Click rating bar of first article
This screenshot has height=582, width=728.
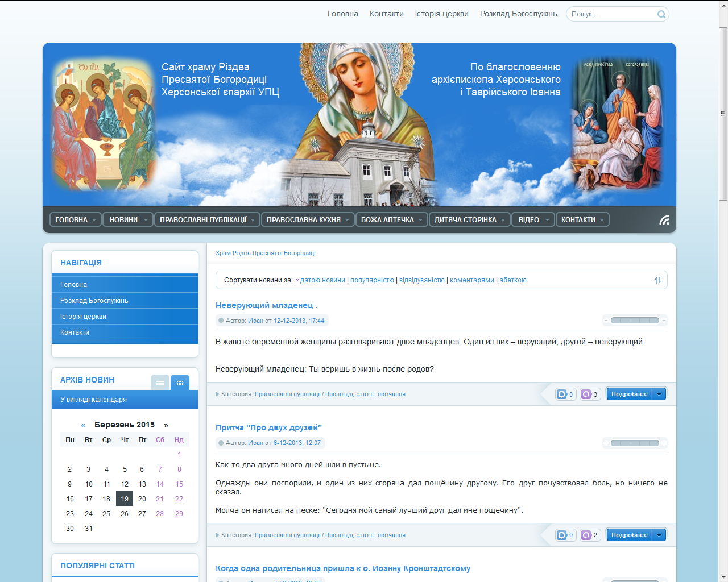[635, 321]
